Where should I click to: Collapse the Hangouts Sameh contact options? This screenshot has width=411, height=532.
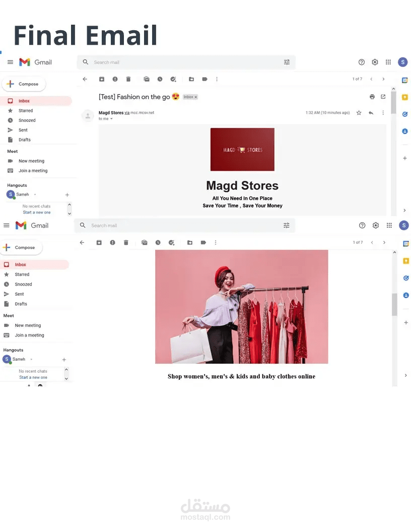(34, 194)
